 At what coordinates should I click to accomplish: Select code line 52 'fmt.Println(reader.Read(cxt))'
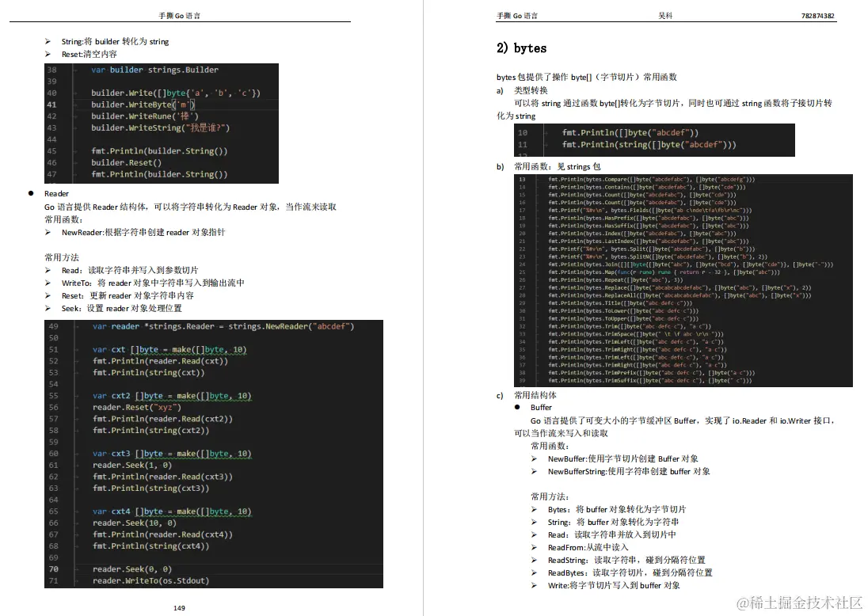point(160,361)
